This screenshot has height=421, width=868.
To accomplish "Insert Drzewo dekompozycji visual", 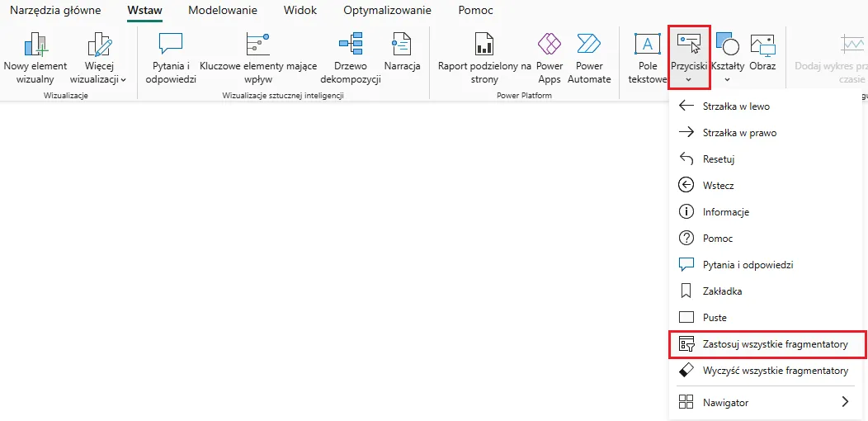I will (350, 45).
